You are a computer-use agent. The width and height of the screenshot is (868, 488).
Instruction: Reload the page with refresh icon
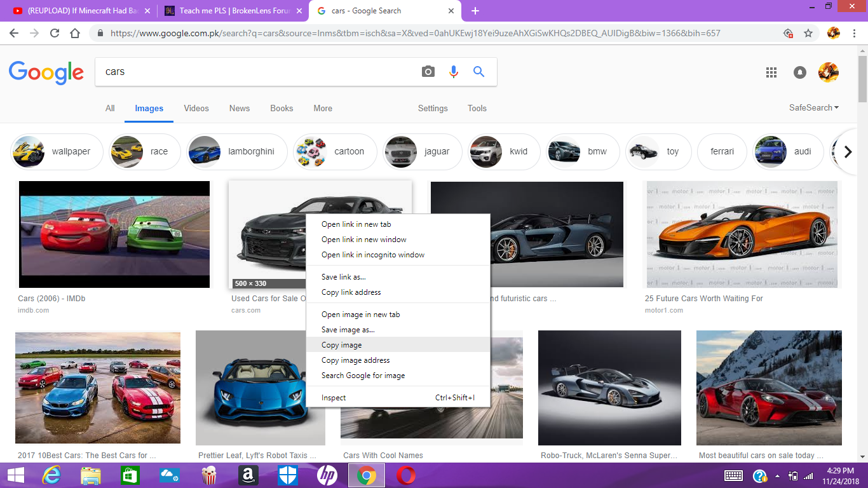[55, 33]
